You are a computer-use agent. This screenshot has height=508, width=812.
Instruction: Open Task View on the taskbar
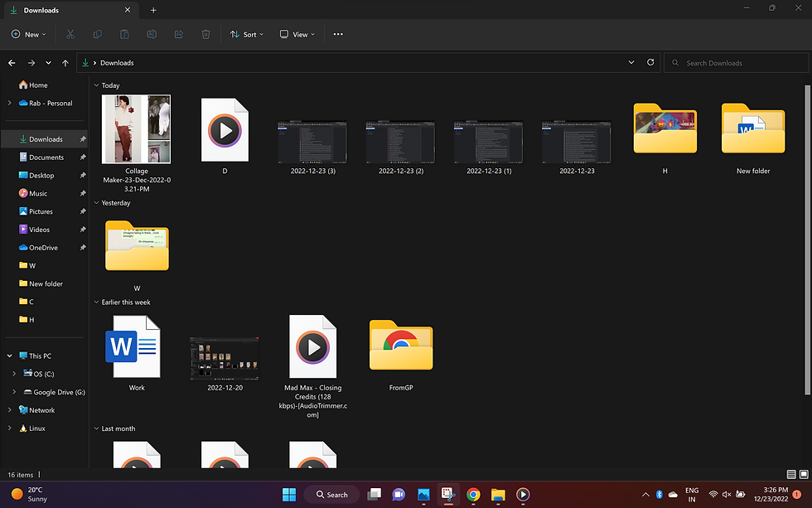374,495
